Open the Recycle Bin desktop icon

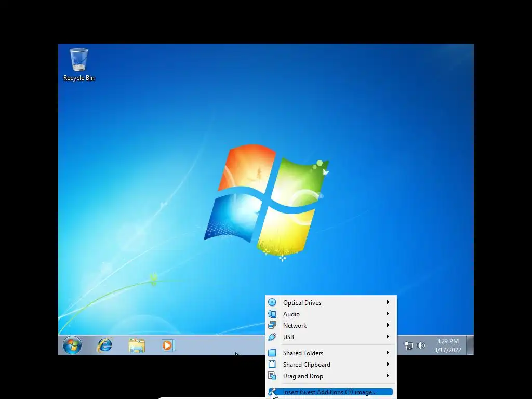[79, 64]
